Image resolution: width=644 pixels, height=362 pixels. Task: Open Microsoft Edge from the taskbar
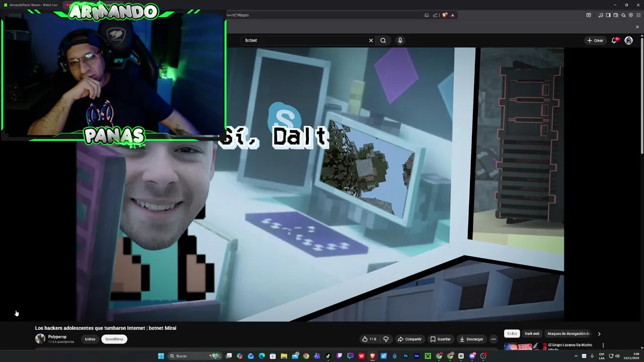[262, 356]
